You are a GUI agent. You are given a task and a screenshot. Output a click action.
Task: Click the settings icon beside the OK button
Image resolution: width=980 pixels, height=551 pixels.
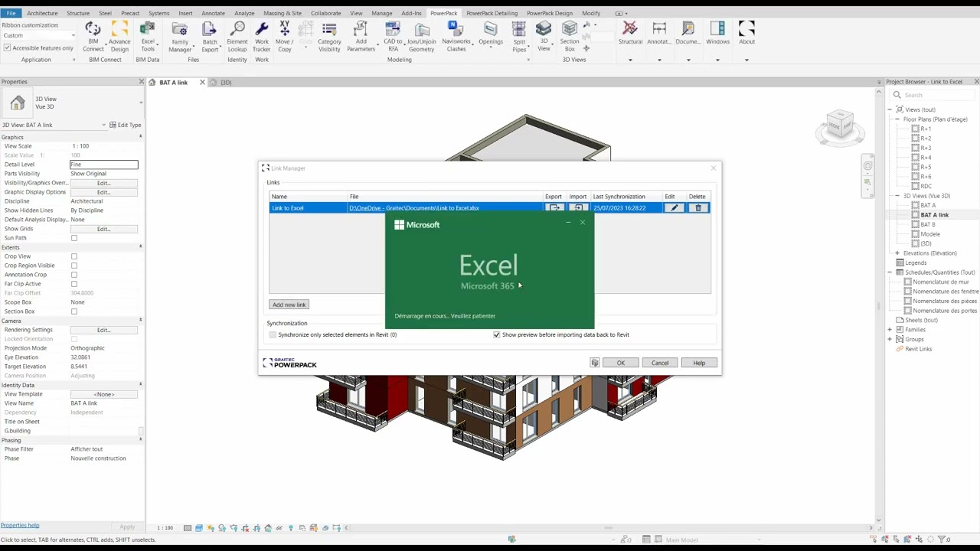coord(595,363)
